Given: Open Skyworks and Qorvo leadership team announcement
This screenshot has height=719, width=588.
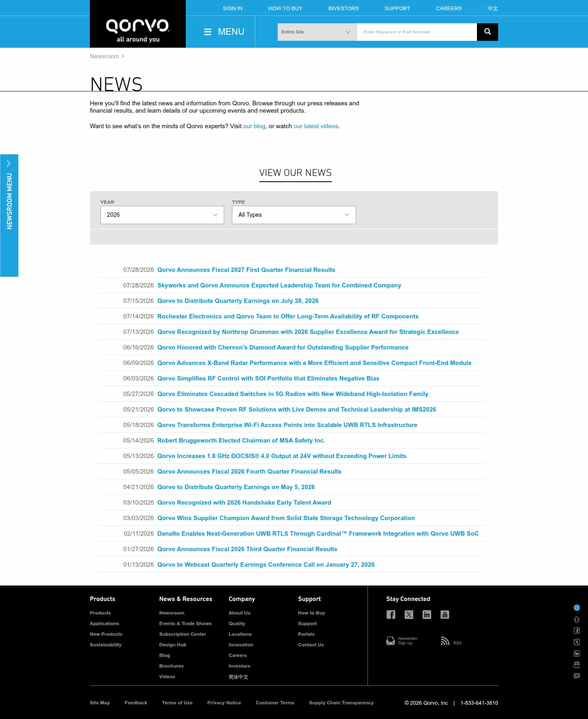Looking at the screenshot, I should tap(279, 285).
